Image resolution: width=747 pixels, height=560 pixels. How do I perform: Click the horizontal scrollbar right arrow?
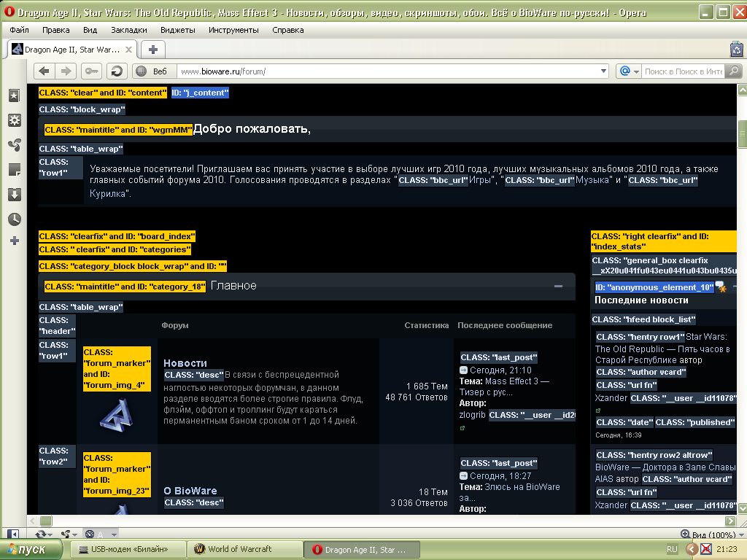pos(730,521)
